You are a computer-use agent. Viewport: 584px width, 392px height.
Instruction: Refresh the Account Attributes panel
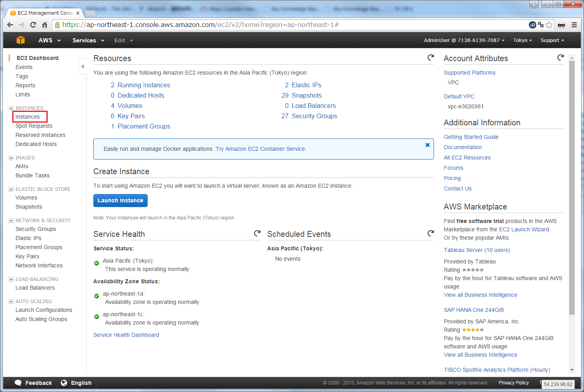pyautogui.click(x=560, y=58)
